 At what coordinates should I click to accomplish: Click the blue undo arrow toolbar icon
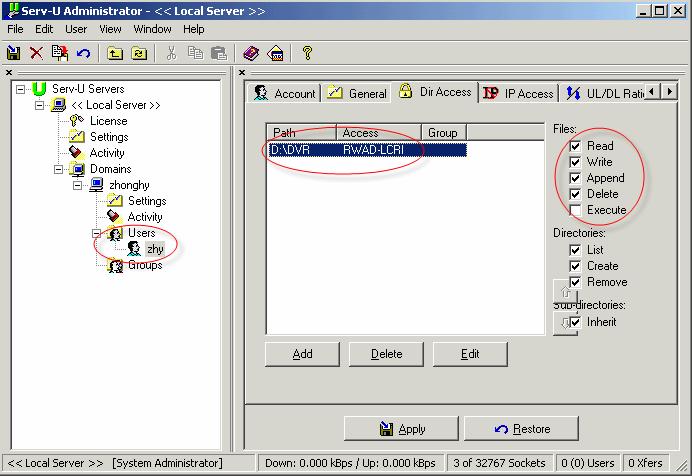(83, 54)
